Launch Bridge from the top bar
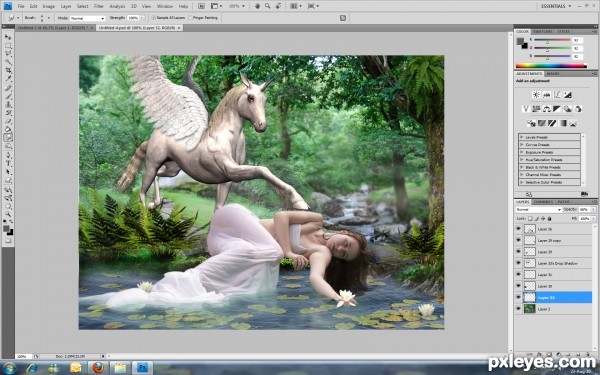 click(x=201, y=6)
